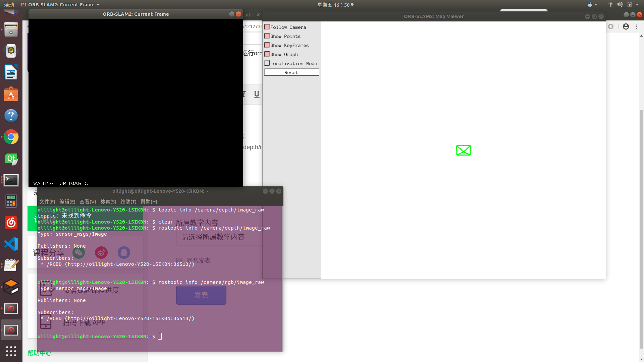Open 查看(V) menu in terminal
The image size is (644, 362).
pyautogui.click(x=88, y=202)
